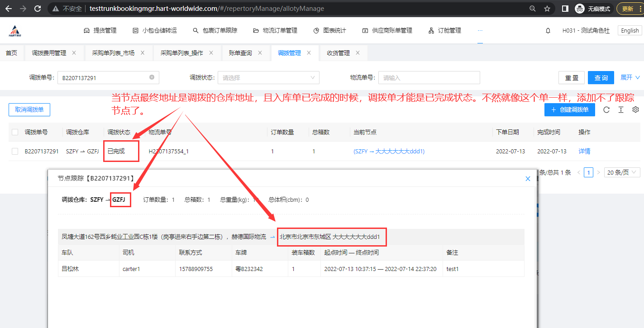
Task: Select the checkbox for row B2207137291
Action: [x=15, y=152]
